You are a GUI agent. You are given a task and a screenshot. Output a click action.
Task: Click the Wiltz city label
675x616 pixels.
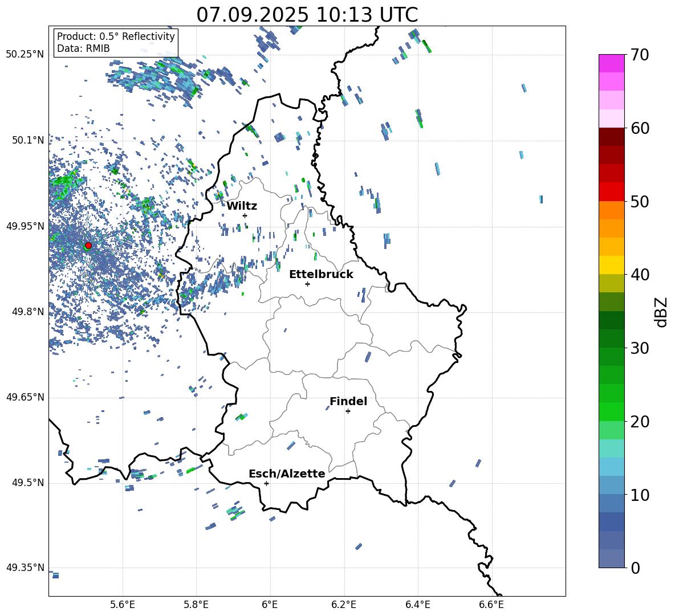pyautogui.click(x=242, y=206)
